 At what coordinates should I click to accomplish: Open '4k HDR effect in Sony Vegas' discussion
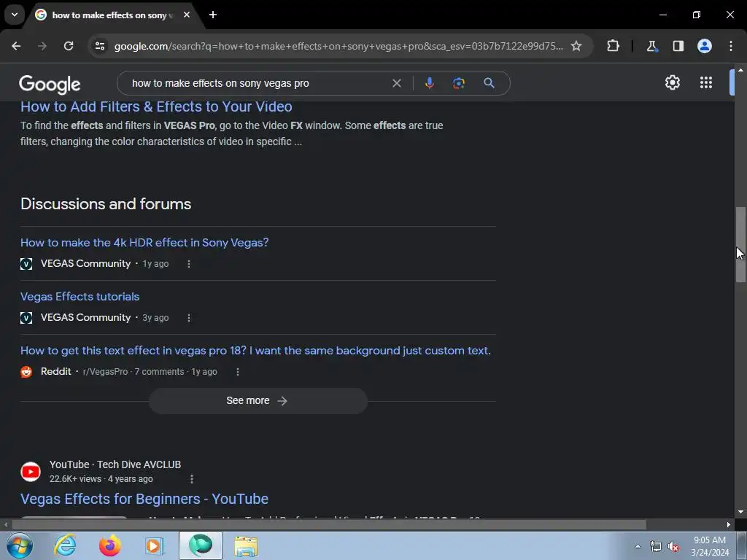(144, 242)
